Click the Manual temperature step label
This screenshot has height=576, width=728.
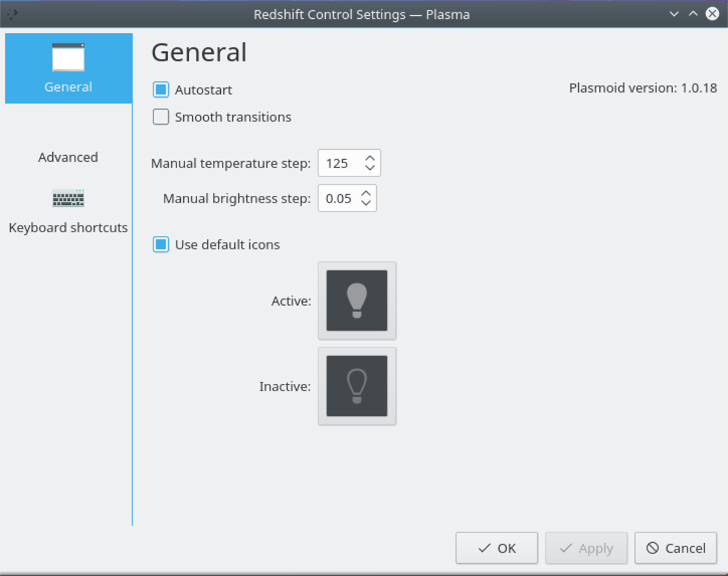tap(231, 163)
